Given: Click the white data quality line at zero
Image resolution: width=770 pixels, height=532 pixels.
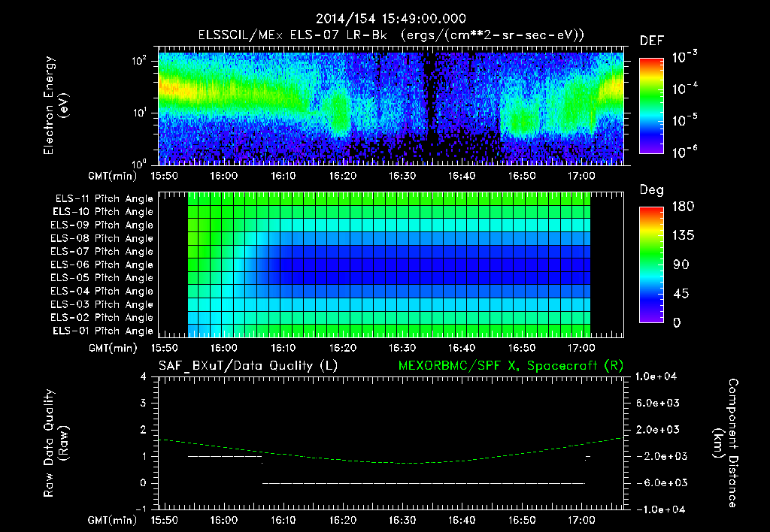Looking at the screenshot, I should [423, 483].
